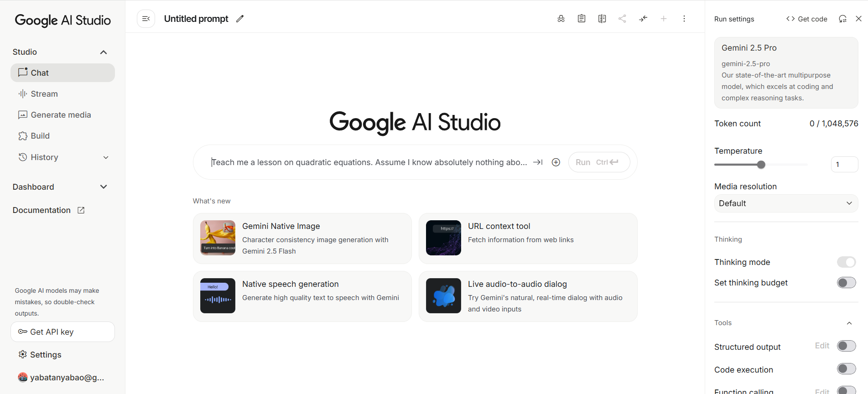Click the Get API key button
The image size is (868, 394).
(x=62, y=332)
